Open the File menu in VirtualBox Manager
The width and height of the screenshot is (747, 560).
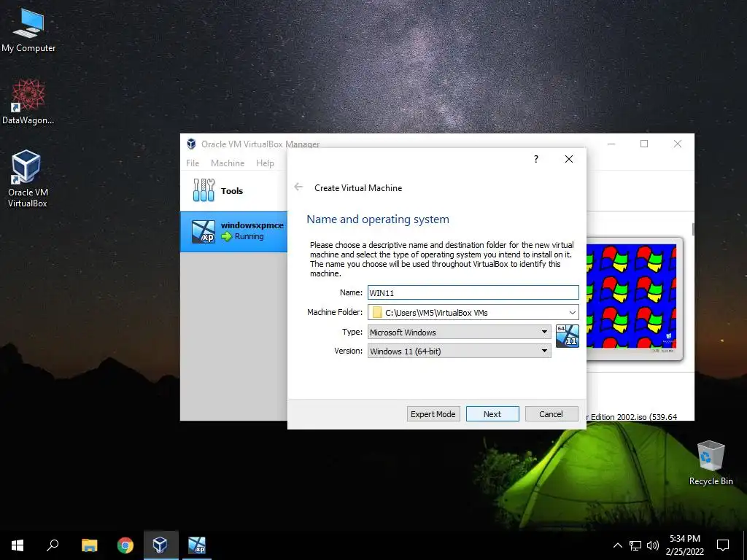click(193, 163)
